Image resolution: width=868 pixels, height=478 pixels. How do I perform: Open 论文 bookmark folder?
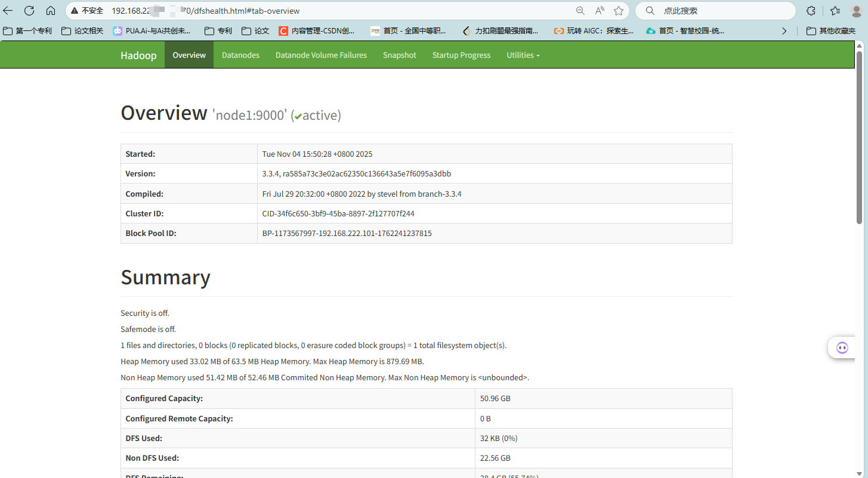(255, 31)
